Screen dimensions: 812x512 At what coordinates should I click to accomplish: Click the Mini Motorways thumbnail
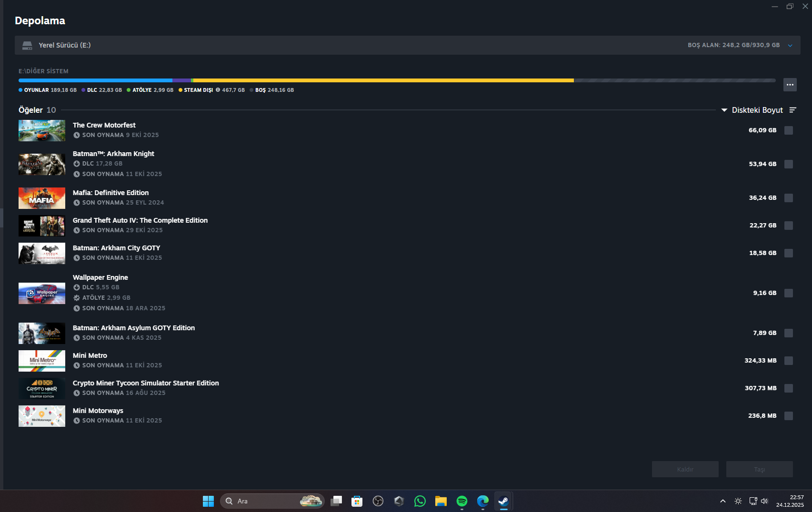(42, 416)
